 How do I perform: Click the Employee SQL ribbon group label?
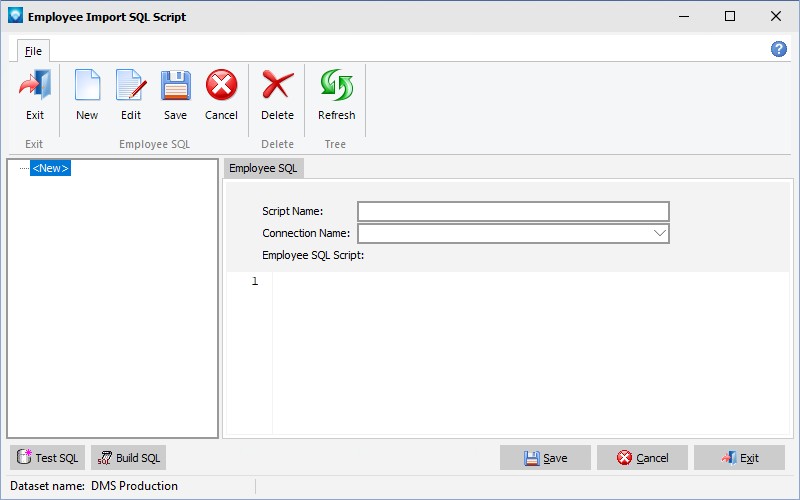click(154, 144)
